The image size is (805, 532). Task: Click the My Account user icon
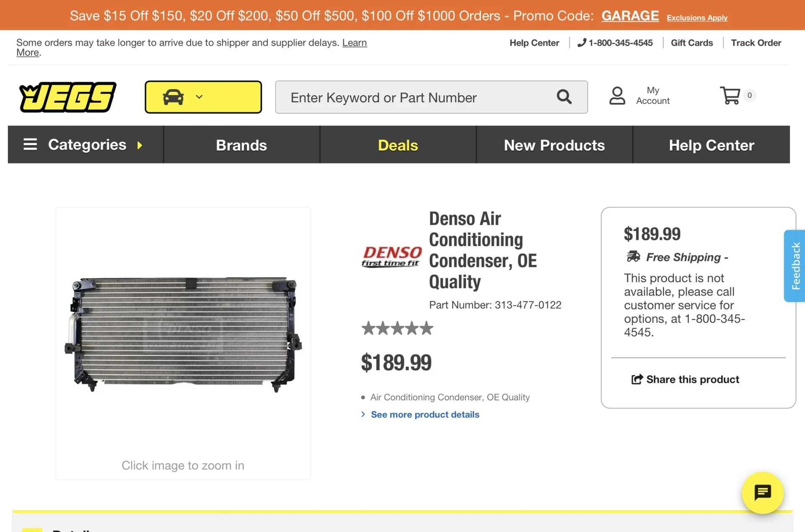[x=617, y=96]
